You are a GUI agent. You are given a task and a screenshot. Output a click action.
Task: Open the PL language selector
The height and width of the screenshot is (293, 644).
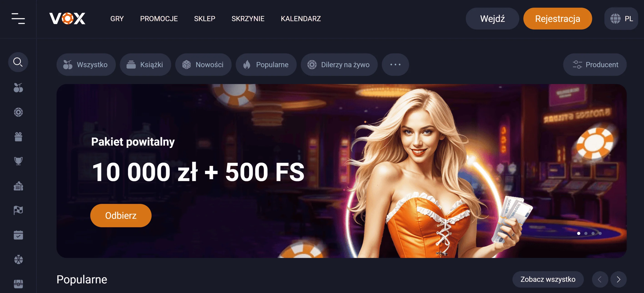tap(621, 18)
